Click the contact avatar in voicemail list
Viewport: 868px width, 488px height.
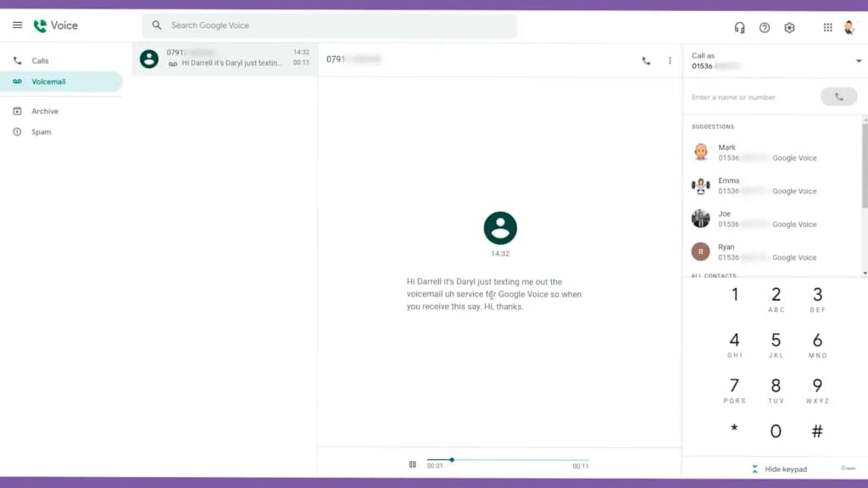tap(149, 58)
